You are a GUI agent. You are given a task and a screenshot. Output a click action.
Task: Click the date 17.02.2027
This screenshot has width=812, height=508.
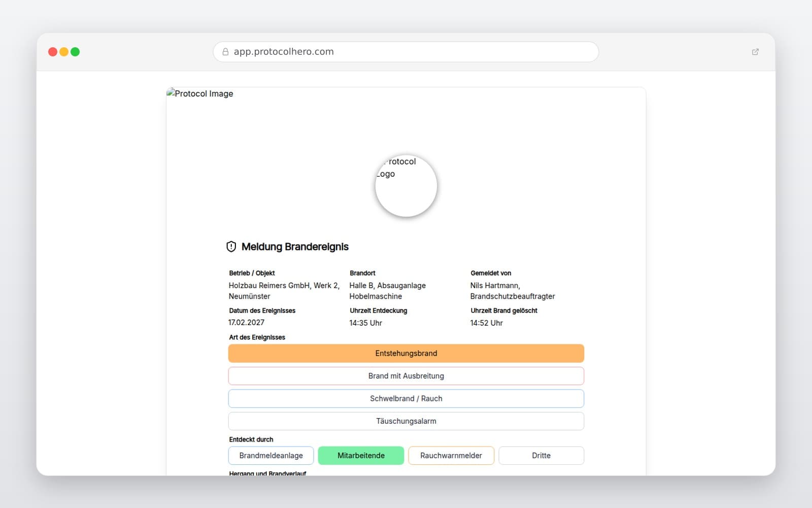pos(246,323)
